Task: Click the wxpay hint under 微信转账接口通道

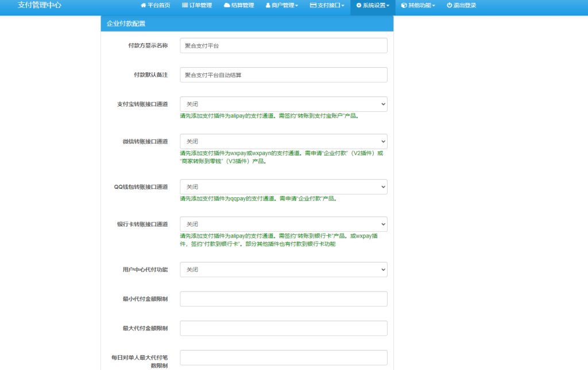Action: pyautogui.click(x=281, y=157)
